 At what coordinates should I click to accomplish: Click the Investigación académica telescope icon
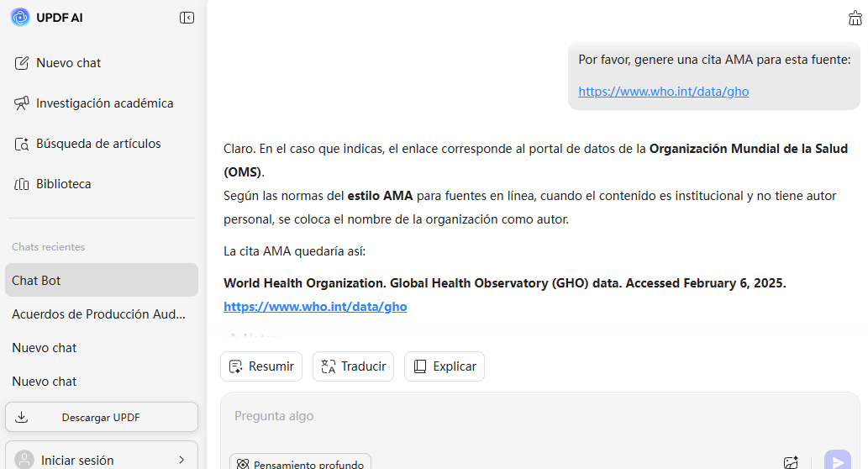tap(22, 103)
